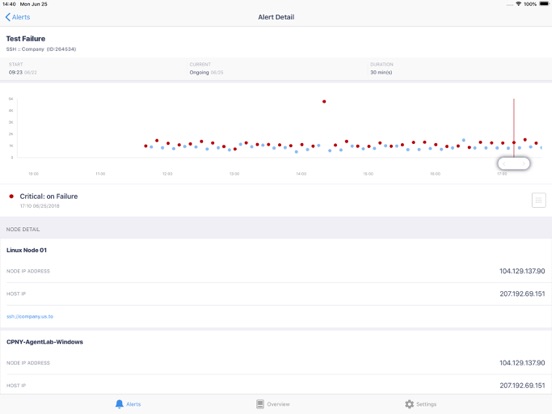552x414 pixels.
Task: Click the SSH :: Company (ID:264534) subtitle
Action: 41,49
